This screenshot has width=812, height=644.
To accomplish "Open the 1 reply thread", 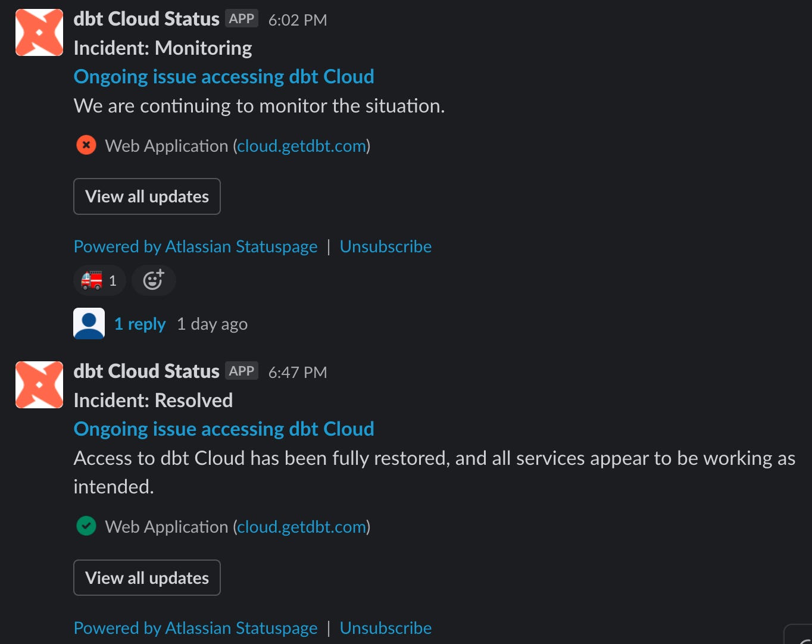I will [x=140, y=323].
